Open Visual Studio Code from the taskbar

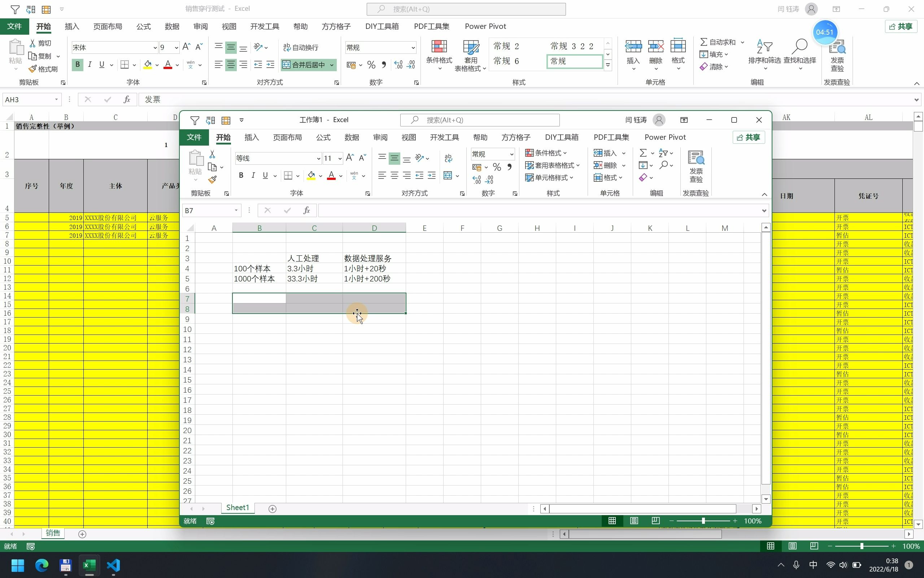[x=113, y=565]
